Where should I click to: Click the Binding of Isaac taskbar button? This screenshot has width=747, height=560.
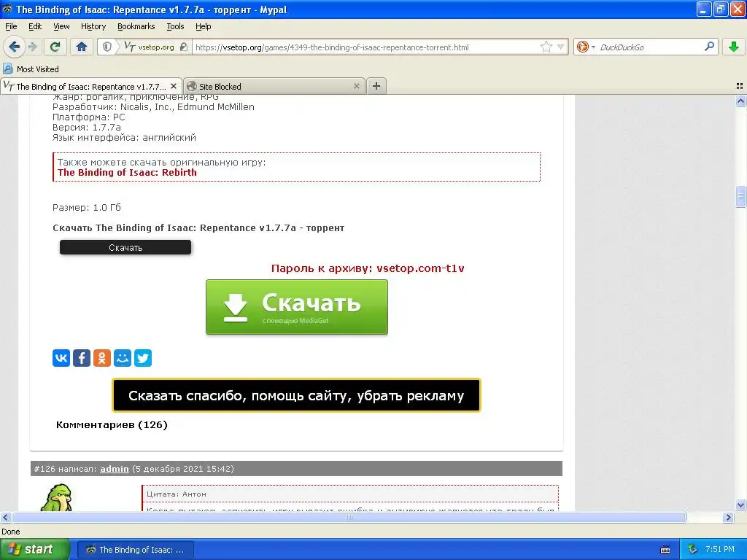click(136, 550)
